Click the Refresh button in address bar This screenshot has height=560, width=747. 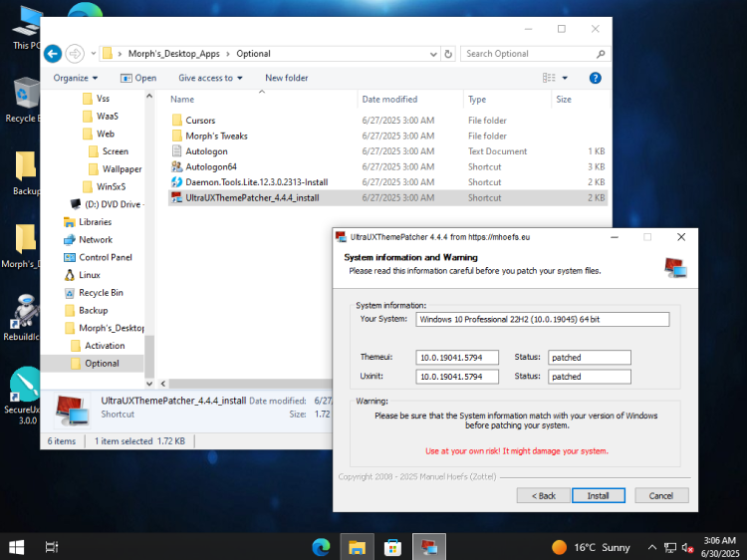click(x=448, y=54)
